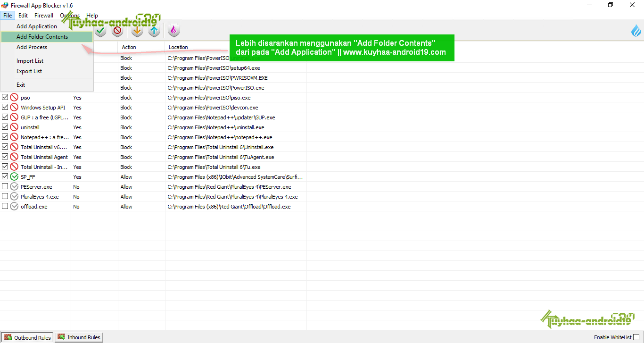Select the Total Uninstall v6 name cell
This screenshot has height=343, width=644.
click(44, 147)
